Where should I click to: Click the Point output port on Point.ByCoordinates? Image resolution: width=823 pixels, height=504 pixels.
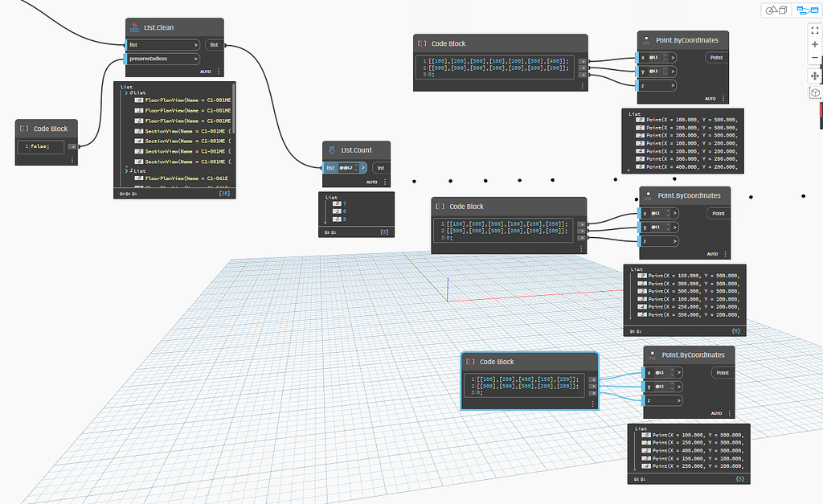[x=717, y=57]
